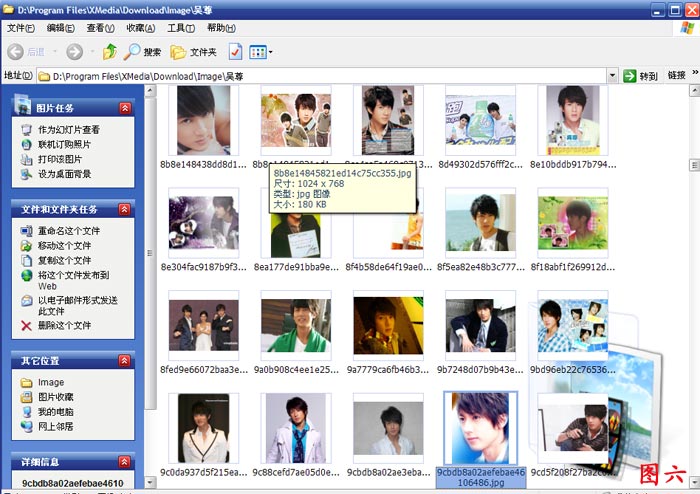Open the Favorites (收藏) menu
The image size is (700, 494).
pos(141,28)
